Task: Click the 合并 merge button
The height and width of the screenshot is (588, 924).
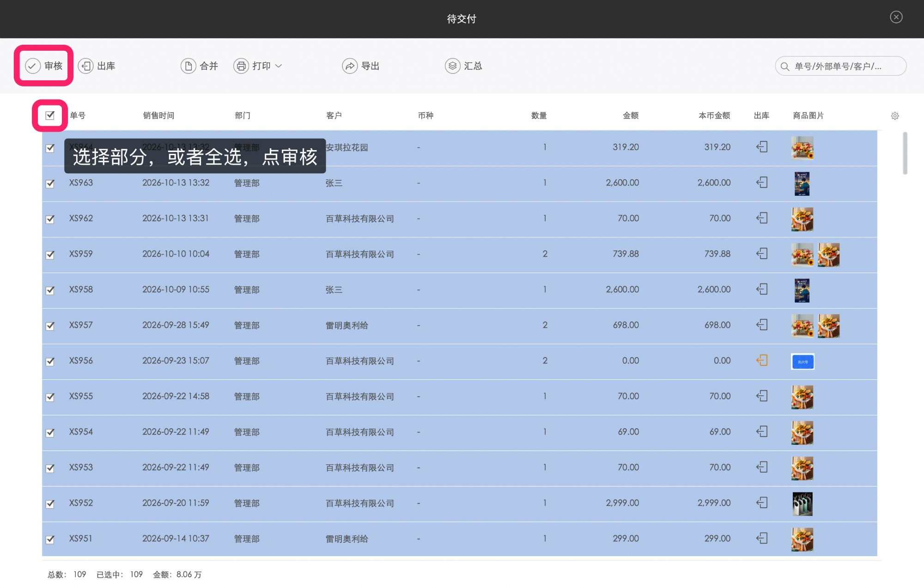Action: pos(200,66)
